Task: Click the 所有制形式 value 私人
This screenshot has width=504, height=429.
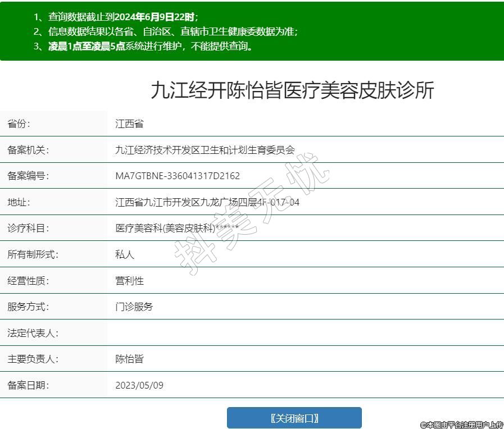Action: coord(125,254)
